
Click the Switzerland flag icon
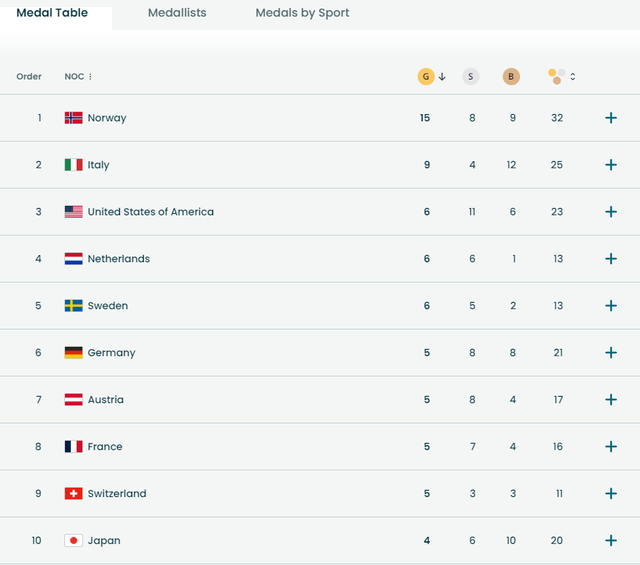pos(74,494)
